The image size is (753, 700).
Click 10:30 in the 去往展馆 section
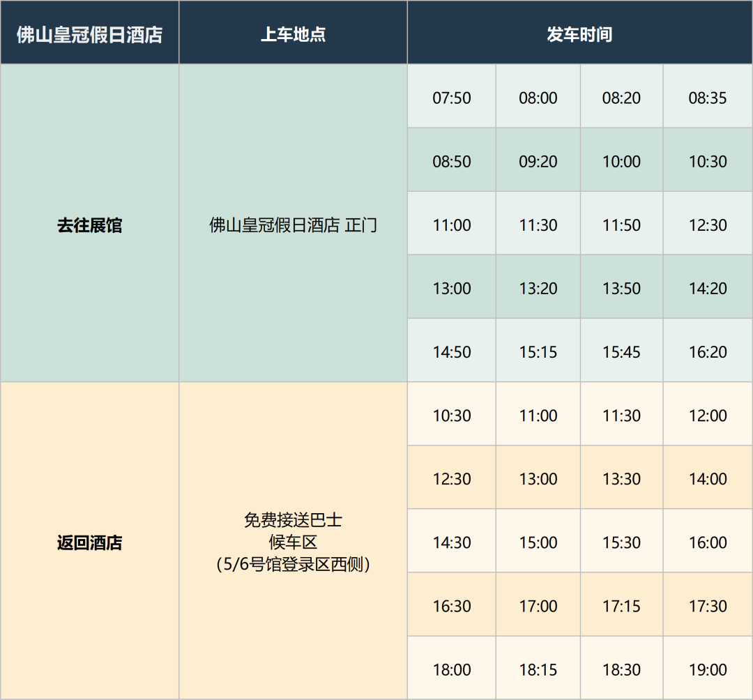coord(708,160)
